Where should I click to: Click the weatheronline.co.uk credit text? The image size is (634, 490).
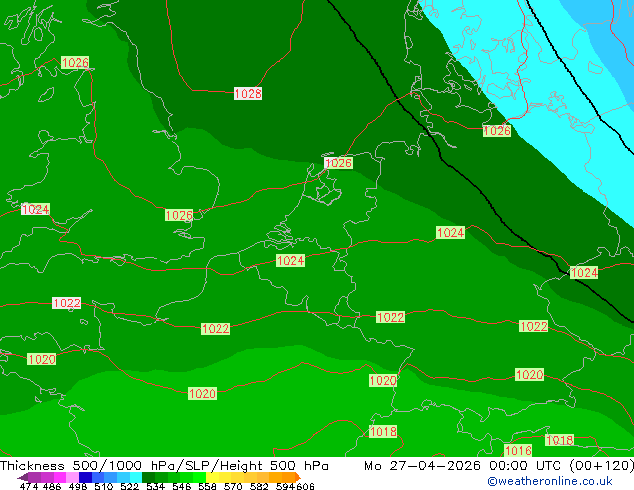click(x=550, y=481)
